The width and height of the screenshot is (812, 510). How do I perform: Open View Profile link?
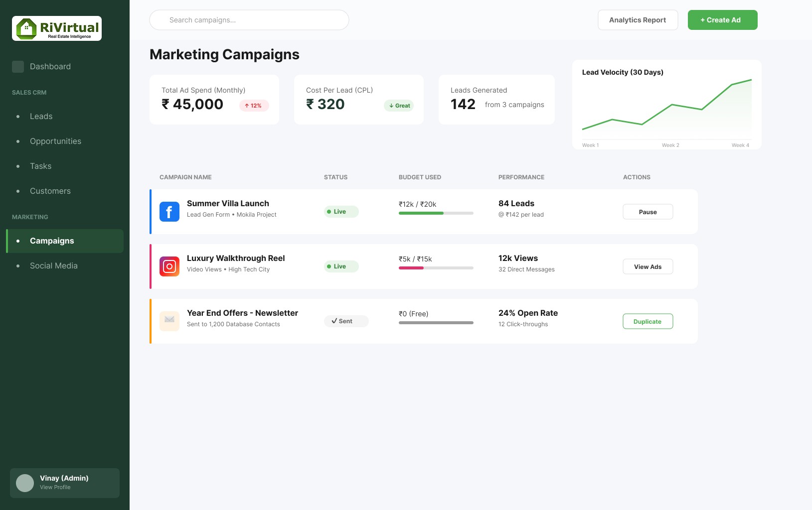point(55,487)
